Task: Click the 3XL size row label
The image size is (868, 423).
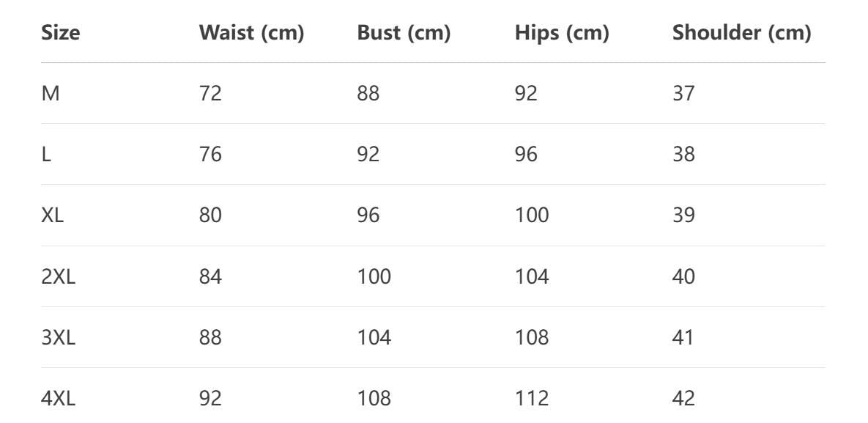Action: tap(59, 337)
